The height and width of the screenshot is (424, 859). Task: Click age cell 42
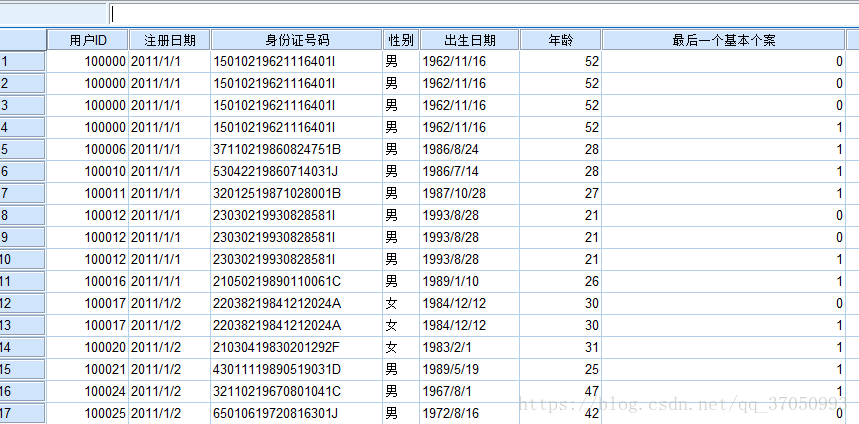(x=560, y=414)
